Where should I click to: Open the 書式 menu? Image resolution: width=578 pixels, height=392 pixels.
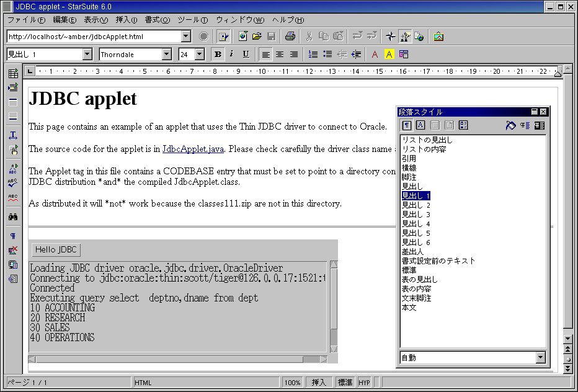click(157, 20)
